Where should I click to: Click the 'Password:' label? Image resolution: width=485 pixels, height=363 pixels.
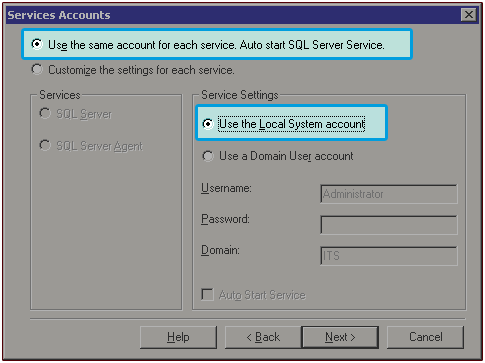(x=225, y=219)
